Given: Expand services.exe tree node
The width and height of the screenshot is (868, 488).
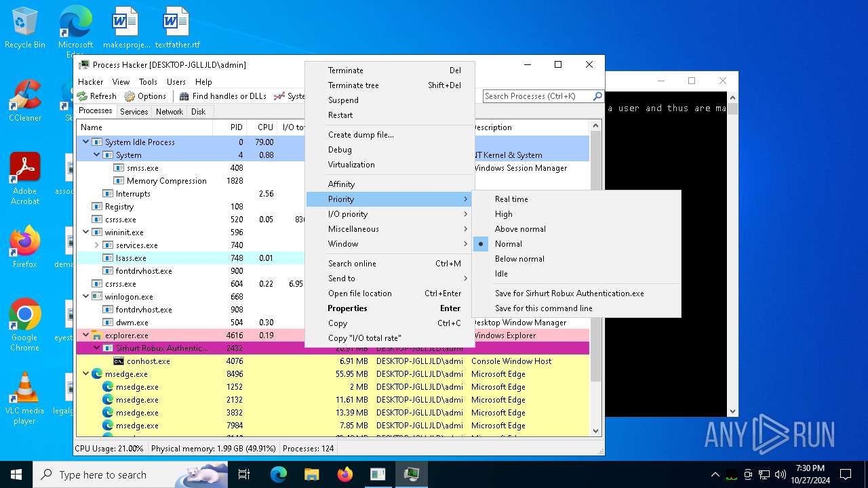Looking at the screenshot, I should (x=96, y=245).
